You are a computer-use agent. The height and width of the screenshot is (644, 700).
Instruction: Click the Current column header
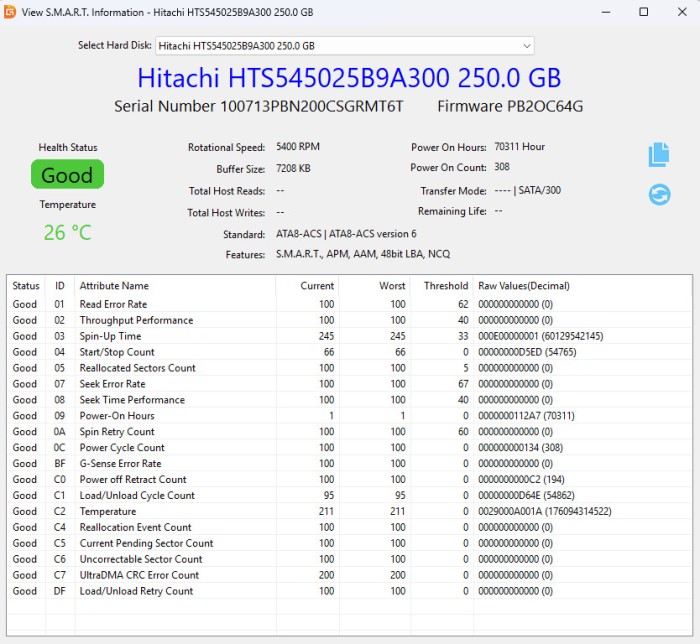[308, 286]
